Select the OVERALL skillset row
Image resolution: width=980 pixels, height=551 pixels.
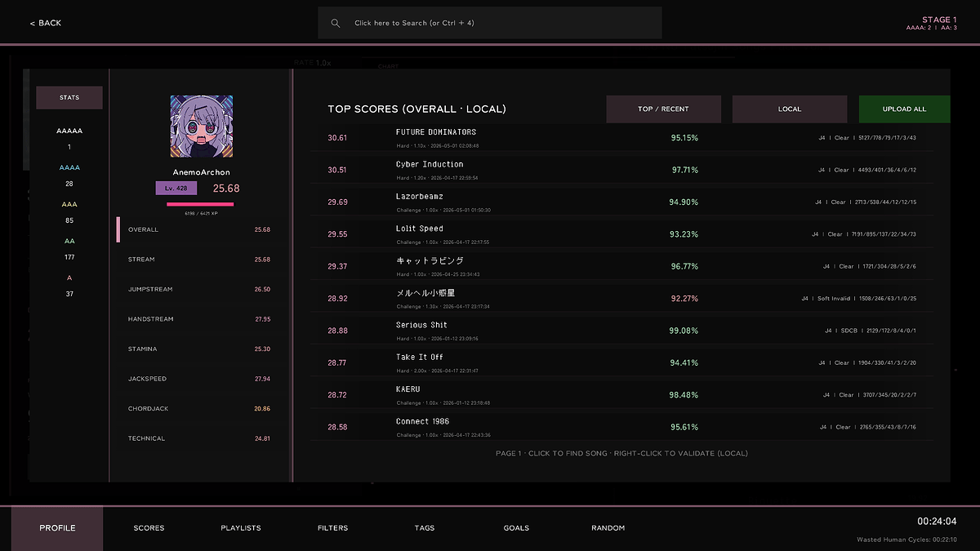point(199,229)
